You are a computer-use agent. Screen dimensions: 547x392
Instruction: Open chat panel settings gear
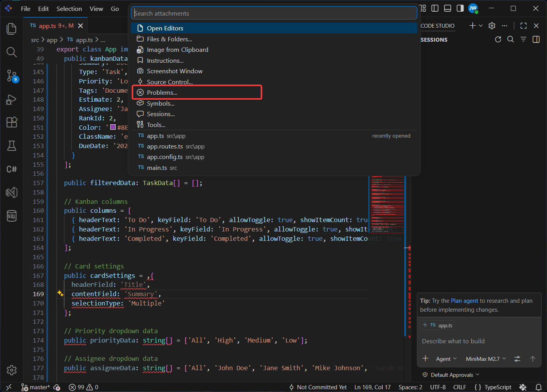pos(492,26)
